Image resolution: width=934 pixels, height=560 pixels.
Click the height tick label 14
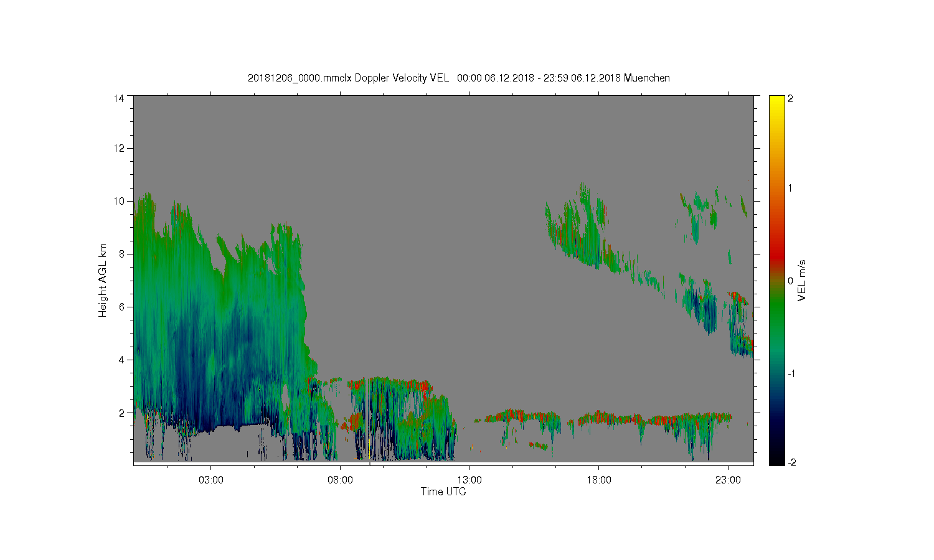118,98
